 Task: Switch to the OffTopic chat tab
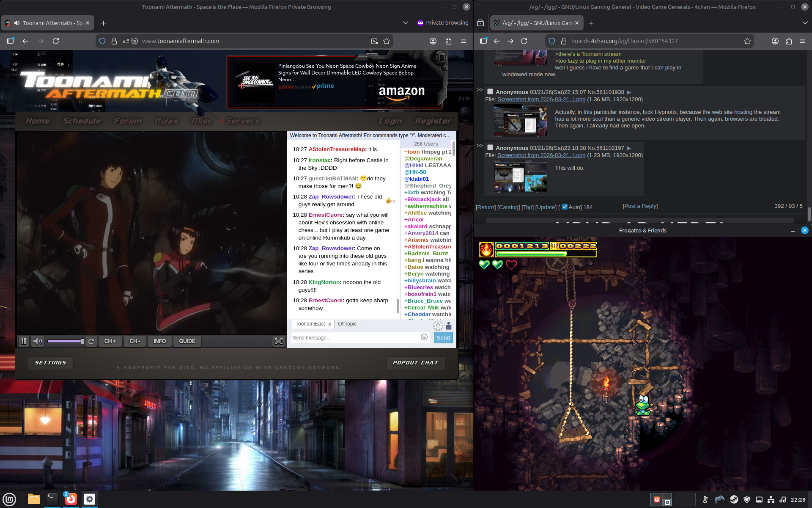pos(347,324)
